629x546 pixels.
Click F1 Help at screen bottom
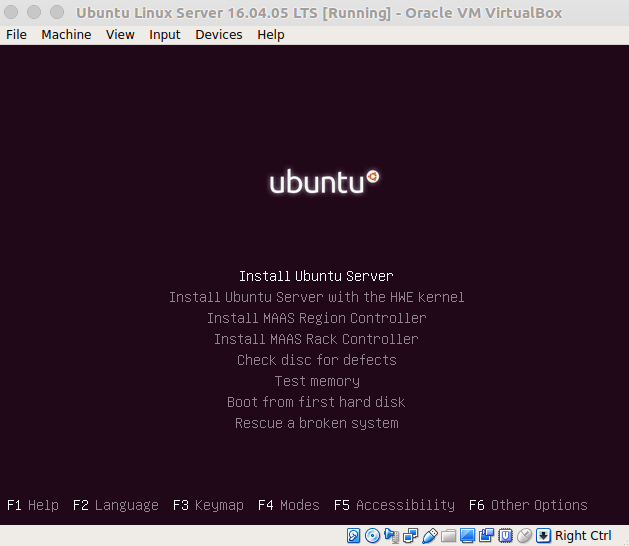click(x=32, y=505)
